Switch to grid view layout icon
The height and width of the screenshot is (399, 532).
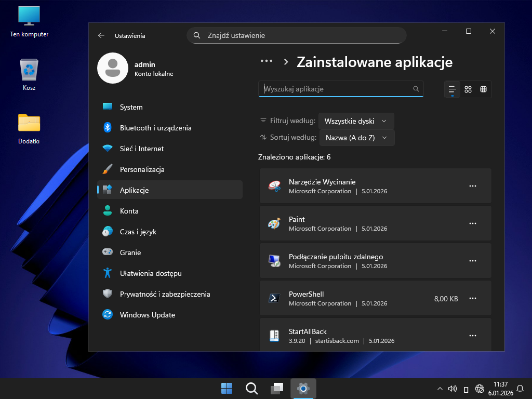[468, 89]
